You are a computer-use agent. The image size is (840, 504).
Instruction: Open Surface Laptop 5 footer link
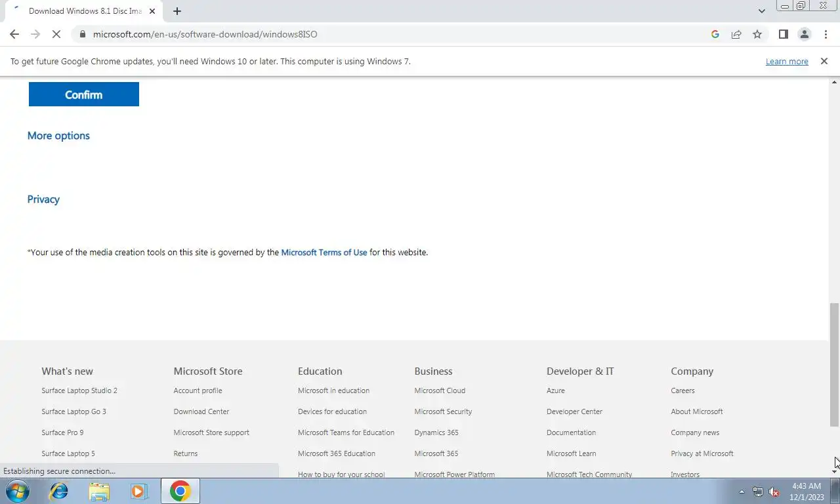point(68,453)
